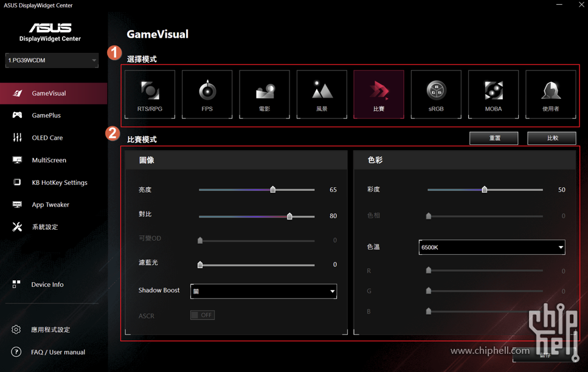Click the Device Info icon
This screenshot has width=588, height=372.
coord(16,284)
